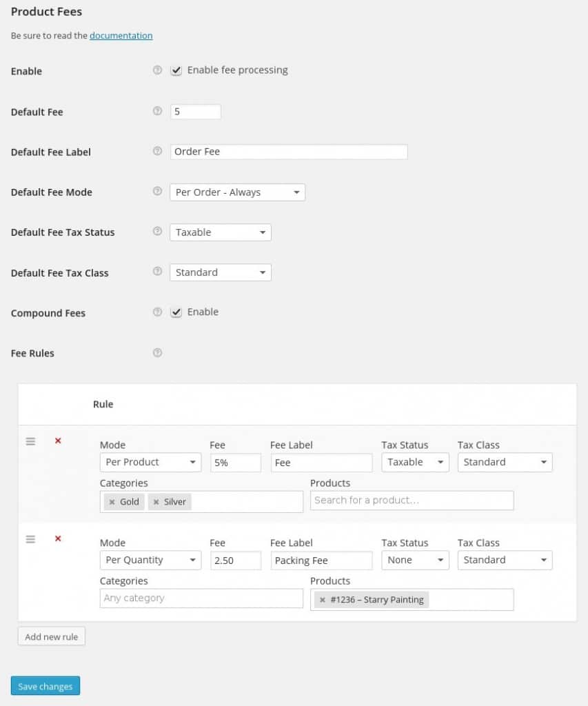Open the documentation link
This screenshot has height=706, width=588.
pyautogui.click(x=121, y=35)
